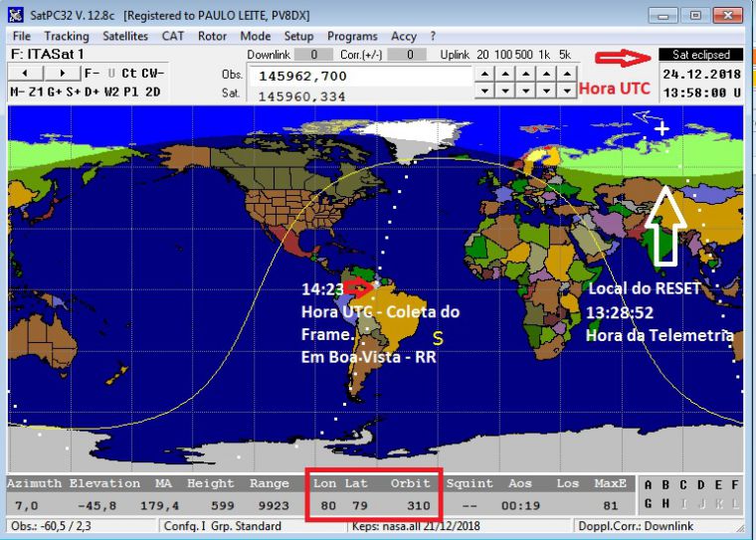The width and height of the screenshot is (756, 540).
Task: Toggle the 2D map view option
Action: (x=152, y=91)
